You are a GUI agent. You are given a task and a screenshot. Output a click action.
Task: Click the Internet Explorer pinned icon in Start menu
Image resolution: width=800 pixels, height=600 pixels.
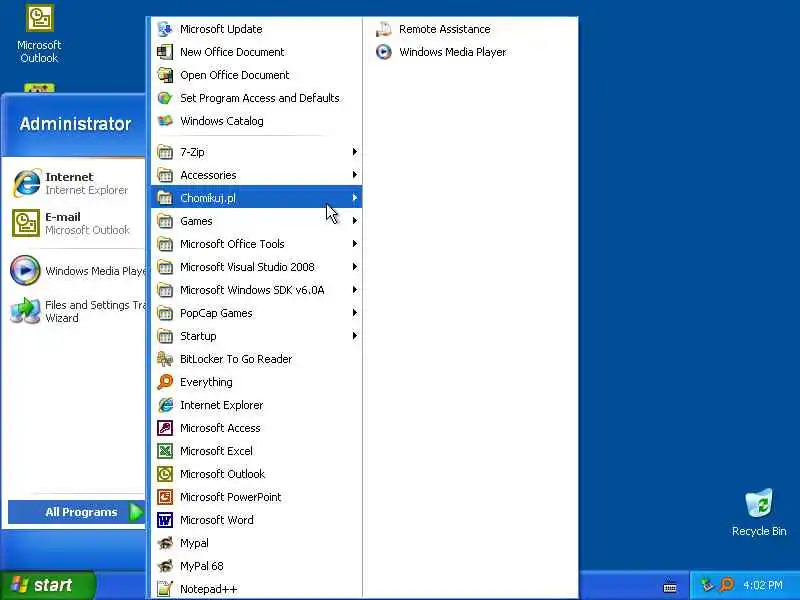27,183
